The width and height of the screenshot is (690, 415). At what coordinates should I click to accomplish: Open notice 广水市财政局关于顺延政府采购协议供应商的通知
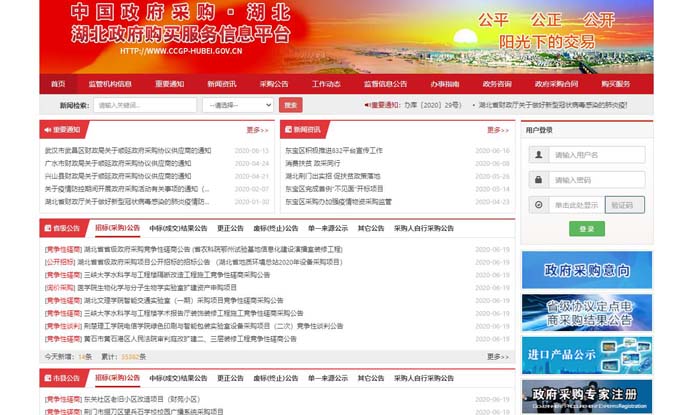[117, 163]
